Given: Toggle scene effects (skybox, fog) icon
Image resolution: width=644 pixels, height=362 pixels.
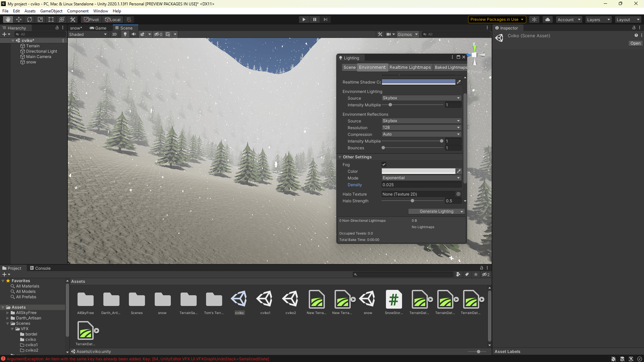Looking at the screenshot, I should coord(142,34).
